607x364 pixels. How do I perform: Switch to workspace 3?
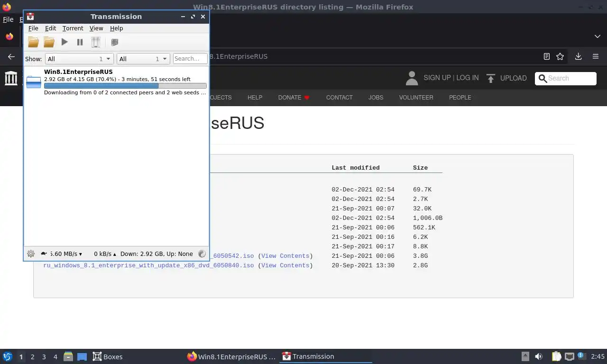click(44, 357)
